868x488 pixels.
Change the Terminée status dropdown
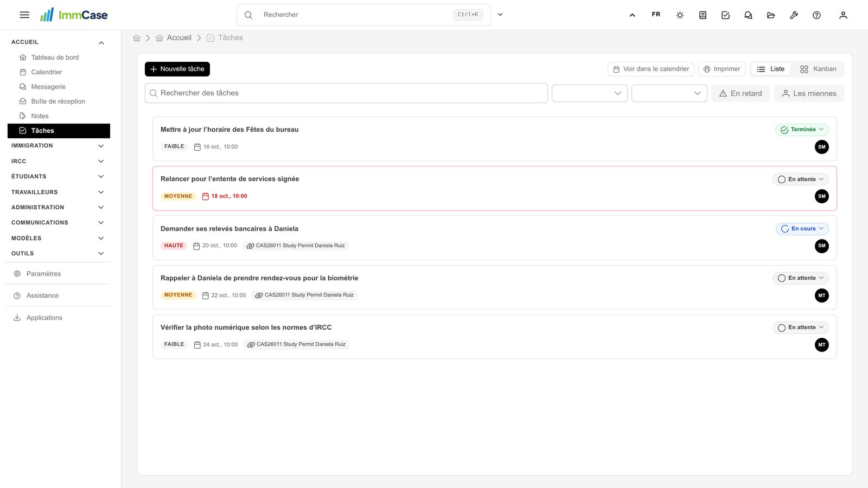pos(802,130)
